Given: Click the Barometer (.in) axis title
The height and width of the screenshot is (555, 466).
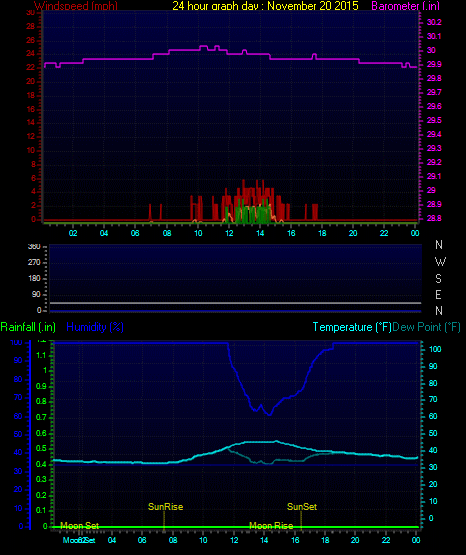Looking at the screenshot, I should (405, 6).
